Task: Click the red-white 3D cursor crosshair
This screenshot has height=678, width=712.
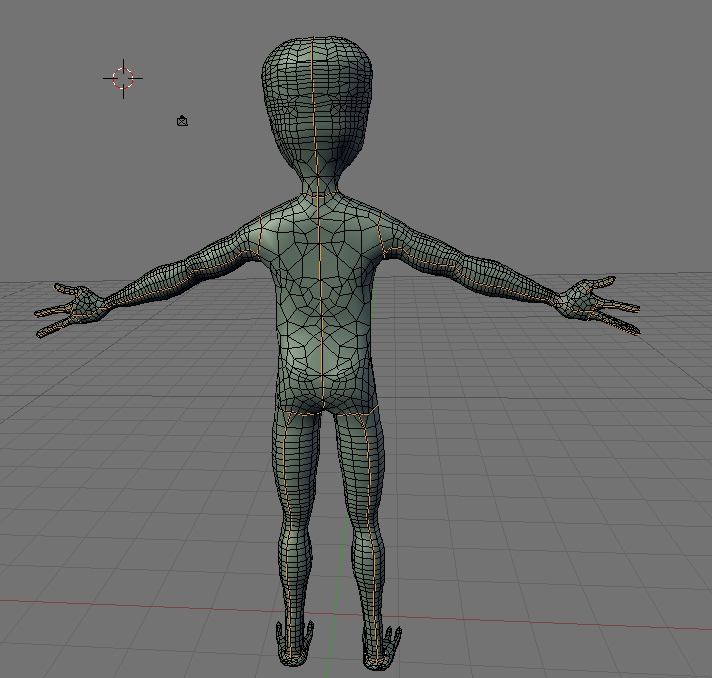Action: [x=123, y=79]
